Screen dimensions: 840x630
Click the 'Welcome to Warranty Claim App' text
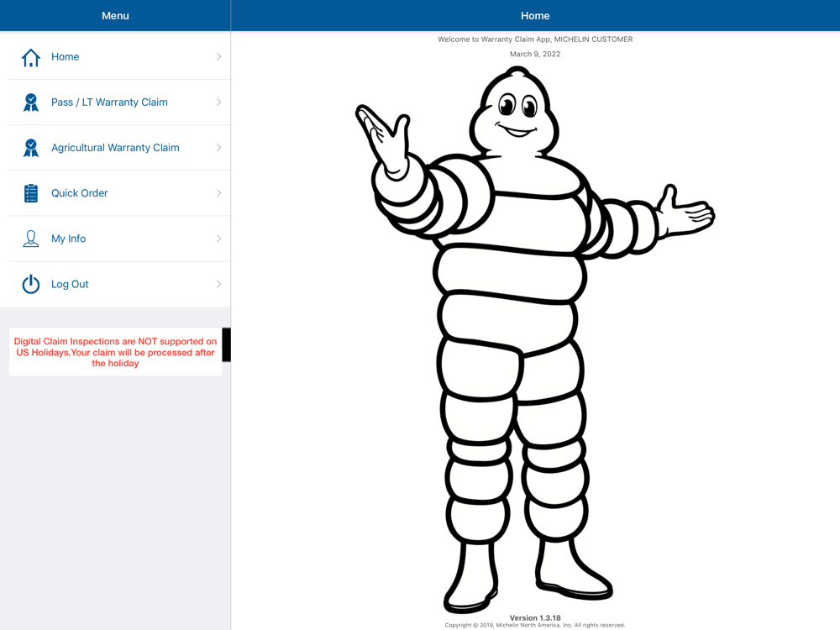point(535,39)
